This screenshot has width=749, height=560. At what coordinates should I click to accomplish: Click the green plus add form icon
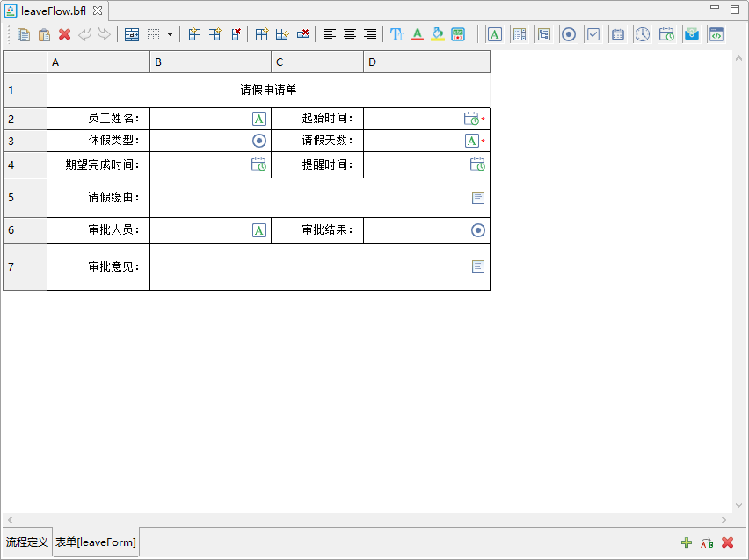click(x=687, y=542)
